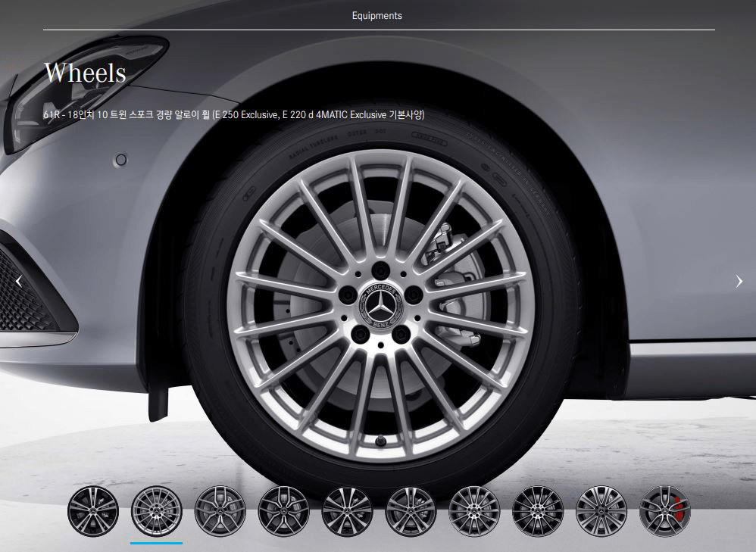
Task: Select the highlighted second wheel thumbnail
Action: 157,511
